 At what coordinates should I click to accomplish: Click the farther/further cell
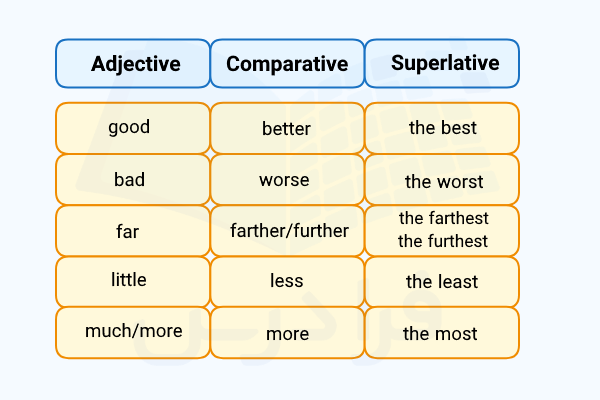pos(287,231)
